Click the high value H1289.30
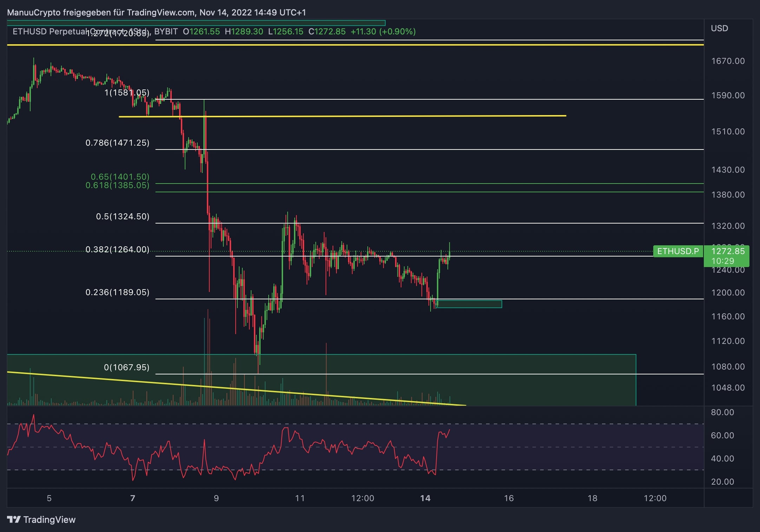The image size is (760, 532). coord(244,32)
